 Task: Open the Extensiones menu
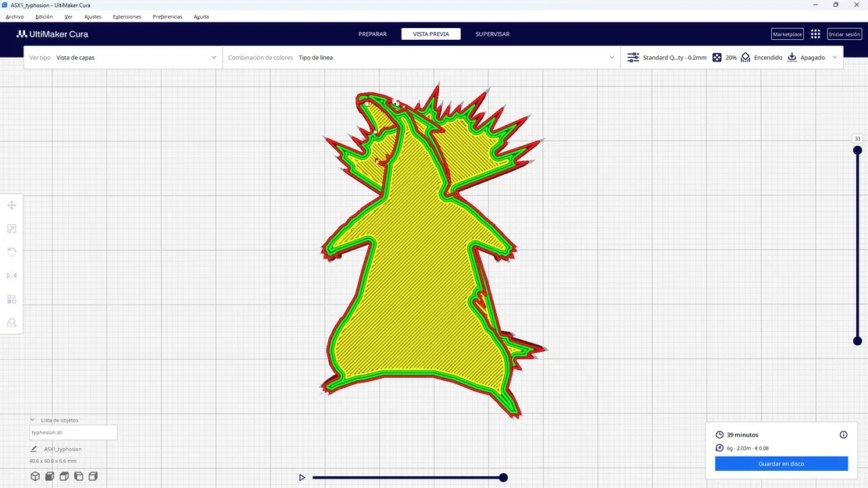click(x=127, y=16)
